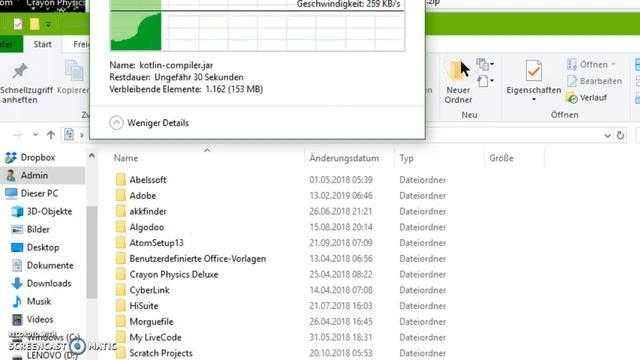640x360 pixels.
Task: Open the Neues Element dropdown icon
Action: point(485,64)
